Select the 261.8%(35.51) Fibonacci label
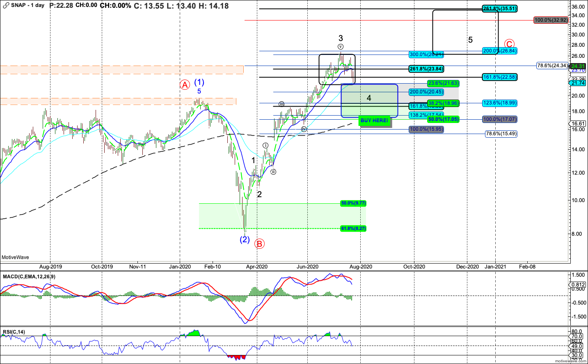 coord(499,9)
